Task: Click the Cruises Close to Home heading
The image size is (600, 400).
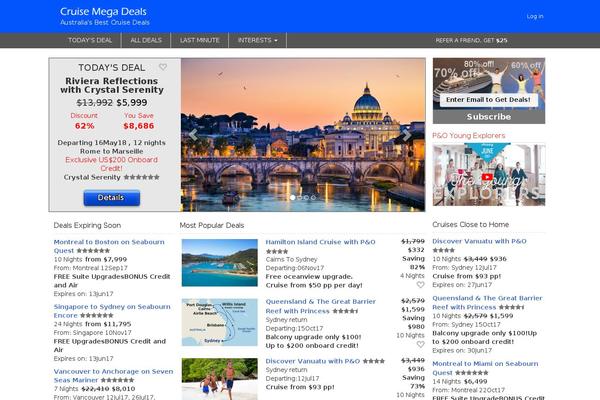Action: tap(471, 224)
